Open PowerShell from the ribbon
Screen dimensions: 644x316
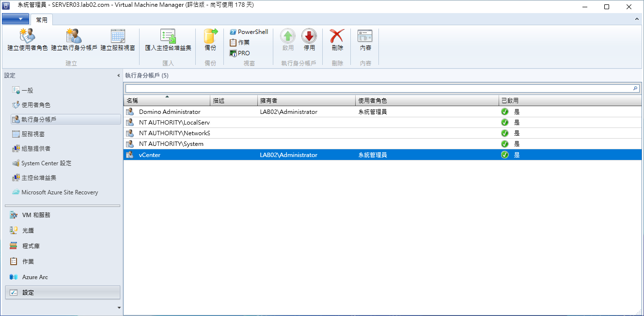point(249,32)
